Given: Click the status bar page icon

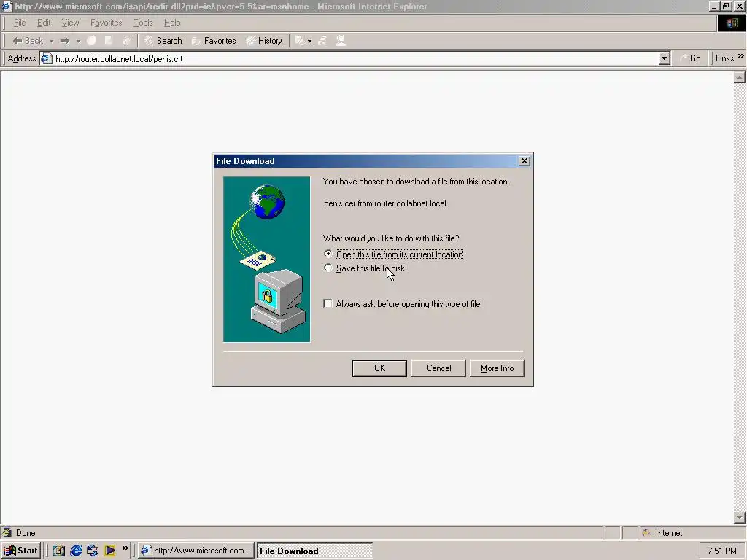Looking at the screenshot, I should pyautogui.click(x=7, y=532).
